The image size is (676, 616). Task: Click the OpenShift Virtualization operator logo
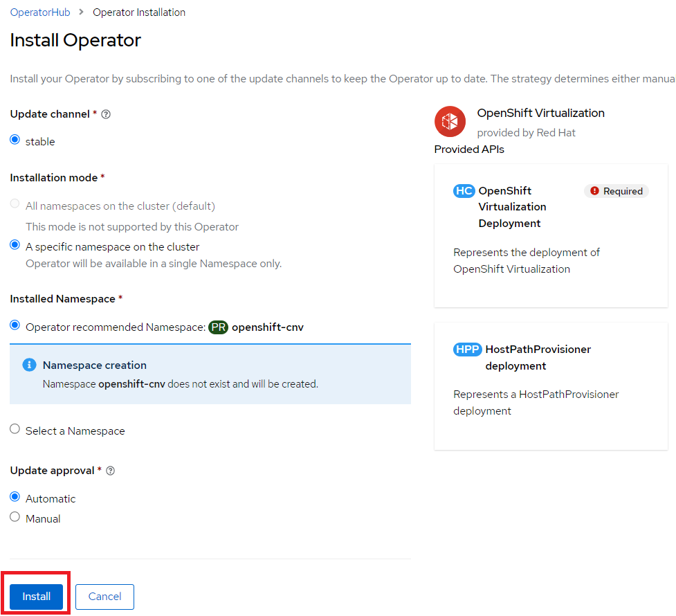click(450, 122)
